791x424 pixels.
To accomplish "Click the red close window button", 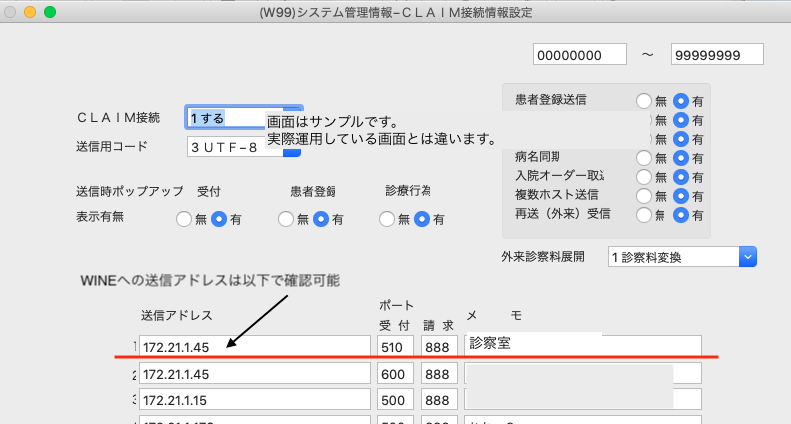I will 11,12.
